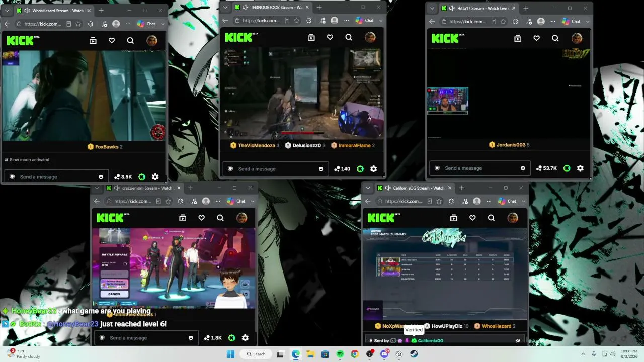644x362 pixels.
Task: Click heart Following icon in TH3NOOBTOOB window
Action: click(330, 37)
